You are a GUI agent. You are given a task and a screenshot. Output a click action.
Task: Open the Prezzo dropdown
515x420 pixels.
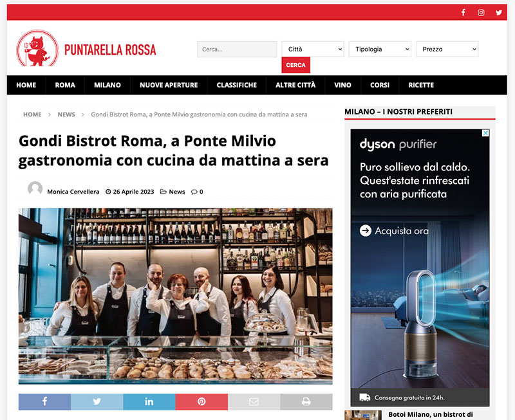coord(447,50)
